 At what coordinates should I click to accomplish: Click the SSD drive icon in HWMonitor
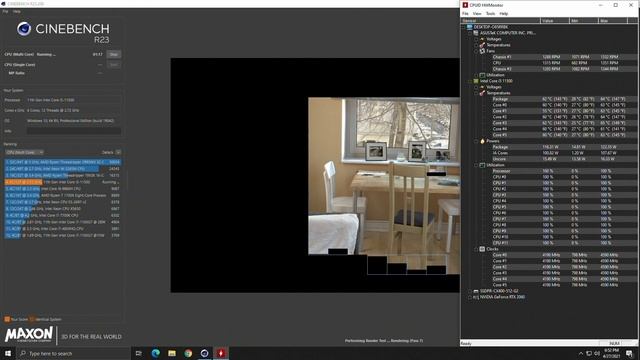(476, 291)
